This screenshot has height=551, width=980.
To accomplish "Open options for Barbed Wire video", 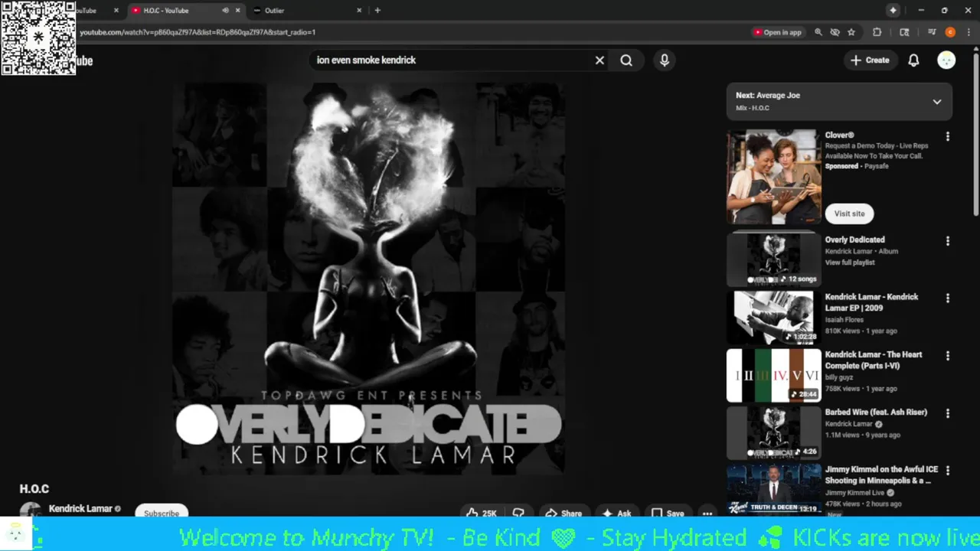I will (x=947, y=413).
